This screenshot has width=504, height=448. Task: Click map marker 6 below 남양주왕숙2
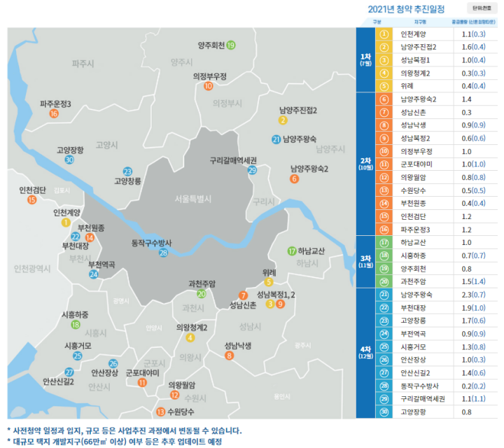pyautogui.click(x=294, y=178)
